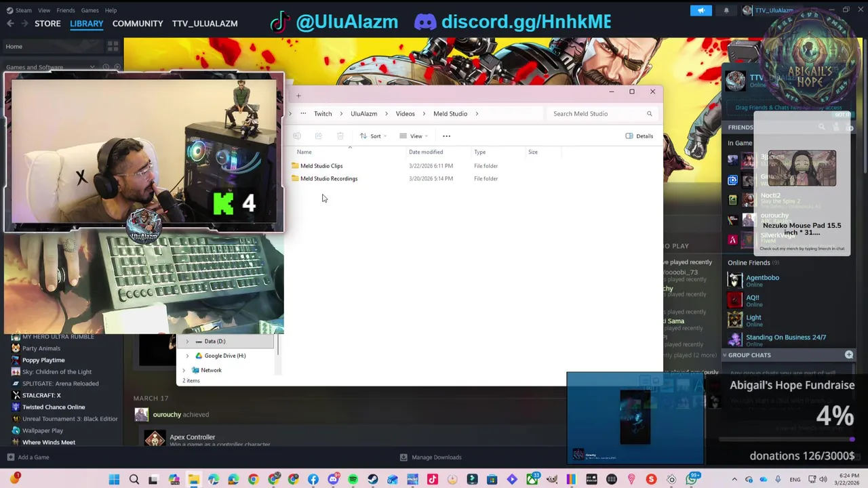Viewport: 868px width, 488px height.
Task: Select Poppy Playtime in game list
Action: [x=43, y=360]
